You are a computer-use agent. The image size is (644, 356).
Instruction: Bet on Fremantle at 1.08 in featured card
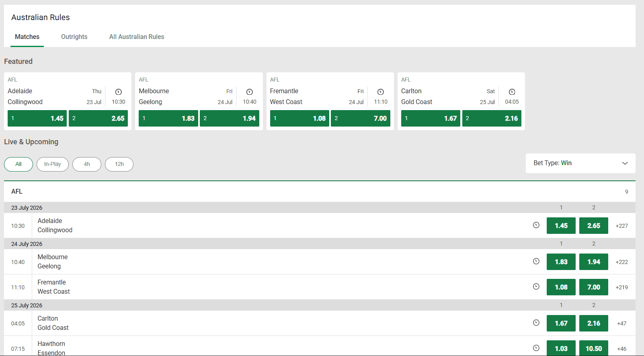[x=299, y=119]
